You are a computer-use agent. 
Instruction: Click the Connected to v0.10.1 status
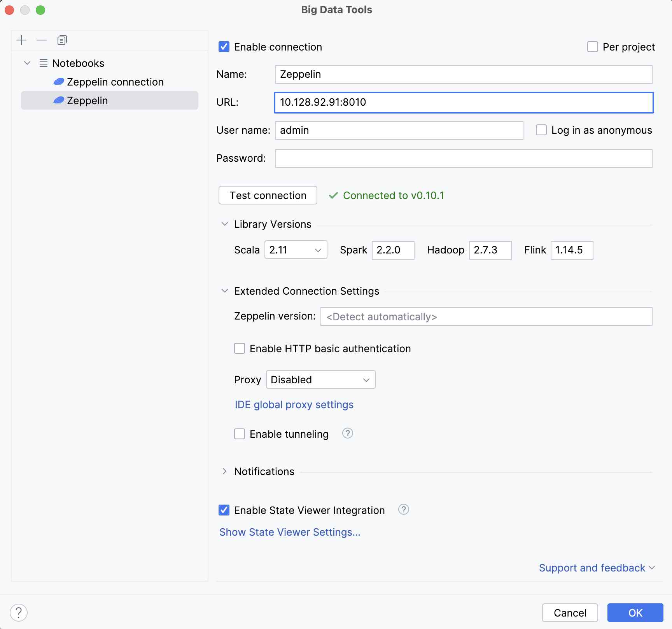pos(387,196)
